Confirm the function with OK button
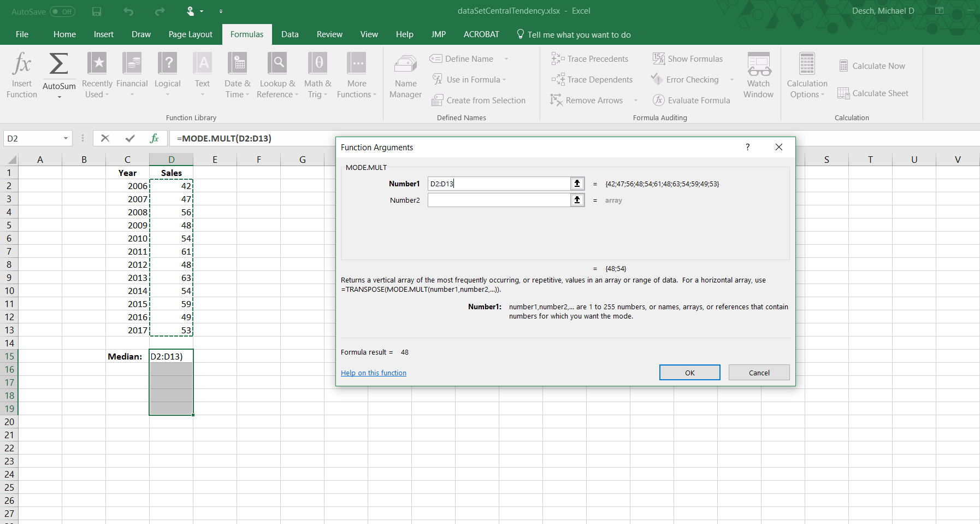Screen dimensions: 980x524 click(x=689, y=373)
